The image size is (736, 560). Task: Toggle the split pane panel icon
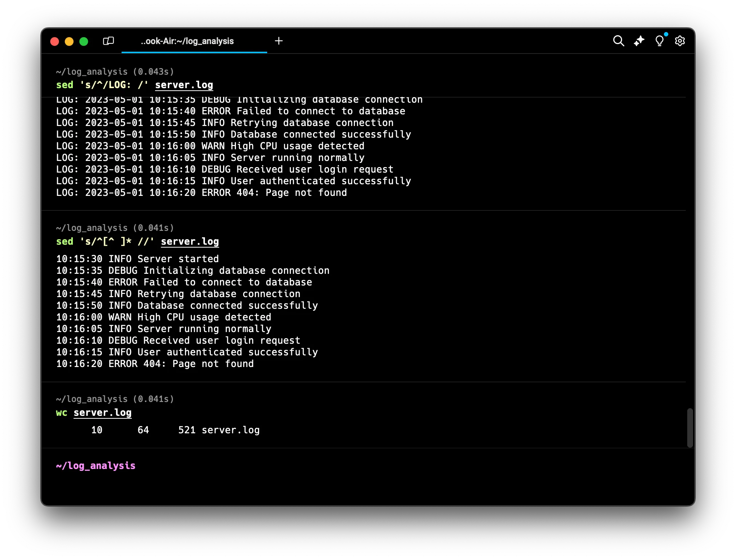(108, 41)
